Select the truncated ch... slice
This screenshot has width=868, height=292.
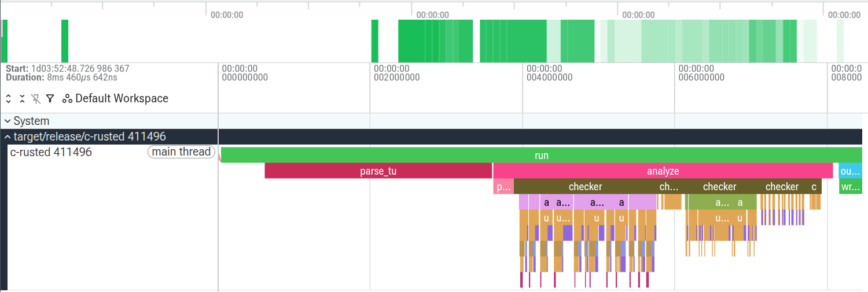point(669,187)
